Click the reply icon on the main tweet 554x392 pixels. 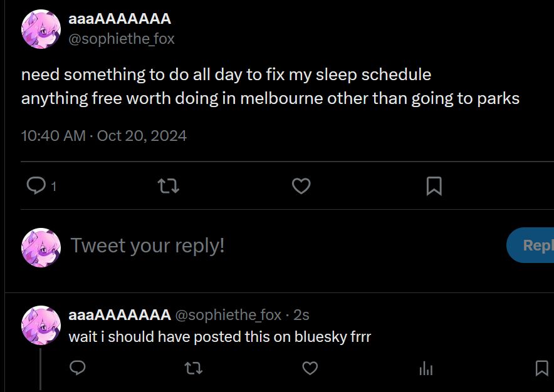click(37, 185)
